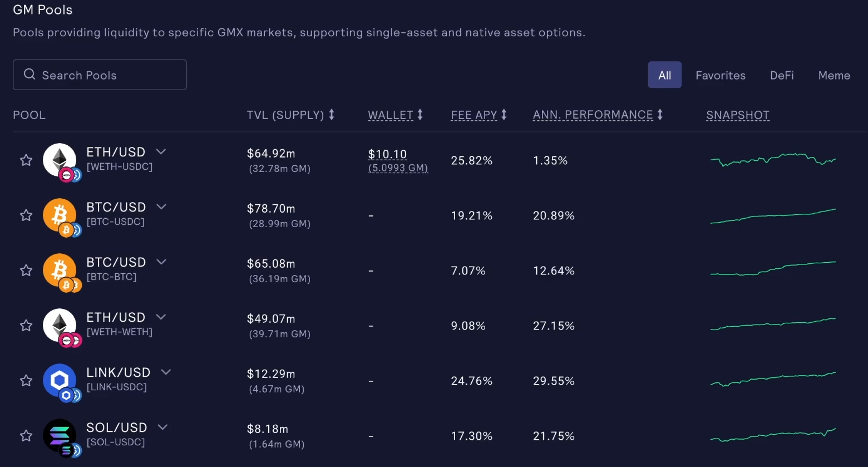Screen dimensions: 868x467
Task: Click the BTC/USD BTC-USDC Bitcoin icon
Action: click(x=60, y=215)
